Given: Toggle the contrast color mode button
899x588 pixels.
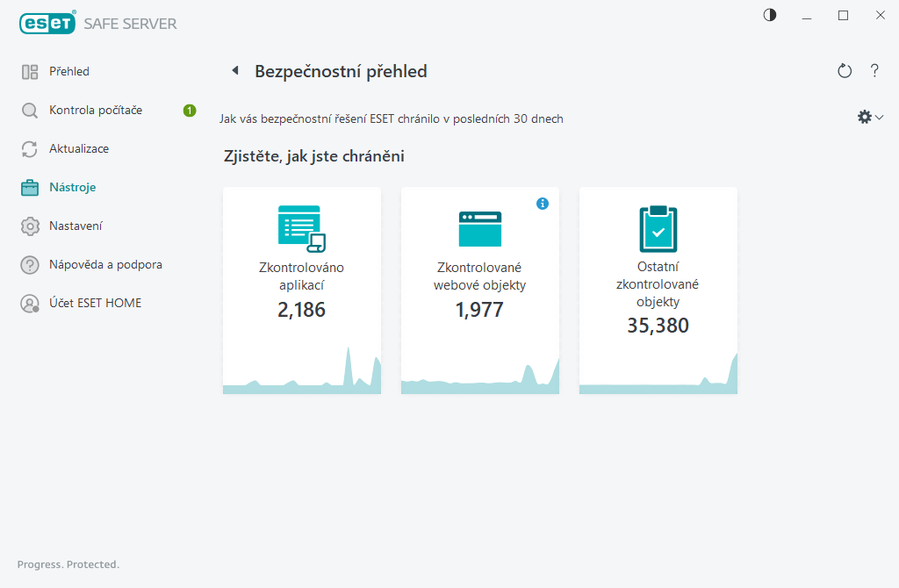Looking at the screenshot, I should point(770,15).
